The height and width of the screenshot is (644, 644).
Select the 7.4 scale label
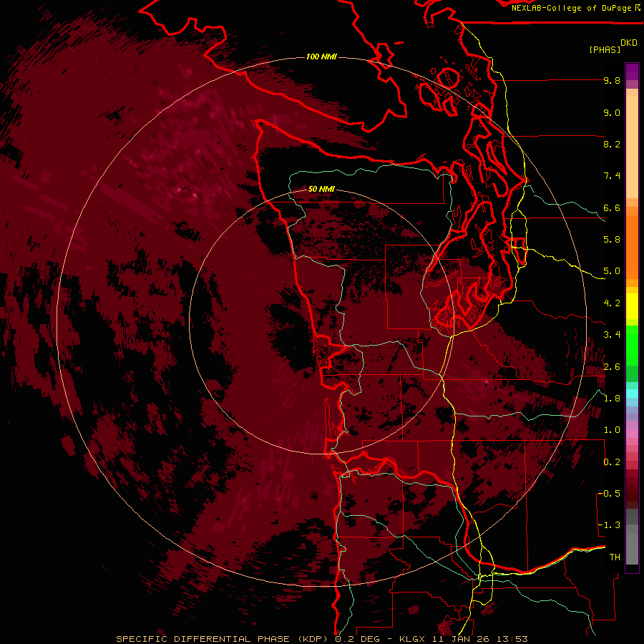[612, 176]
